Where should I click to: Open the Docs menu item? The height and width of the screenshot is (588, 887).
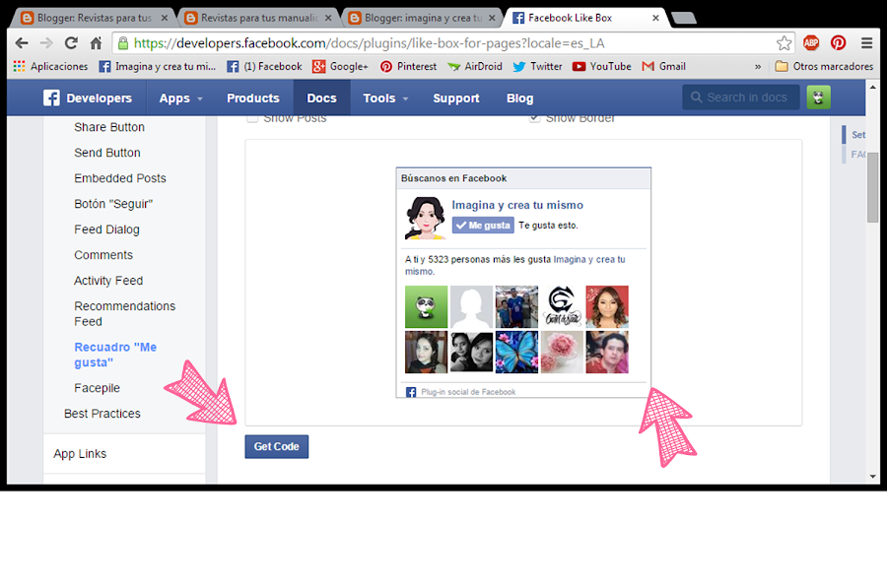(x=322, y=98)
